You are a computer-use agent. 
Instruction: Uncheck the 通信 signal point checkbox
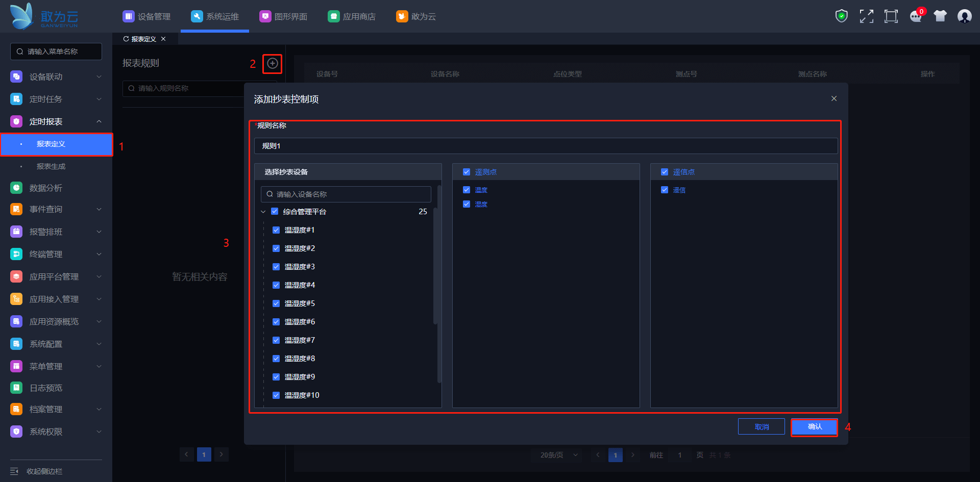point(665,190)
